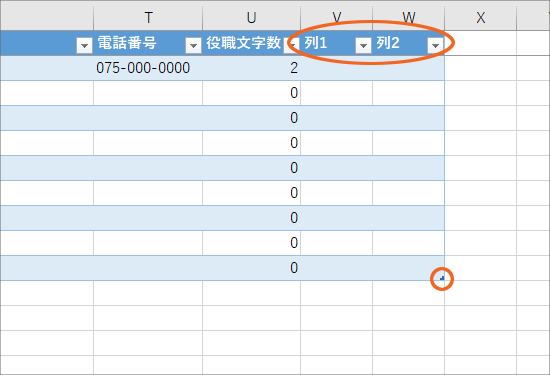Open the 列2 column filter dropdown
The width and height of the screenshot is (550, 375).
435,46
